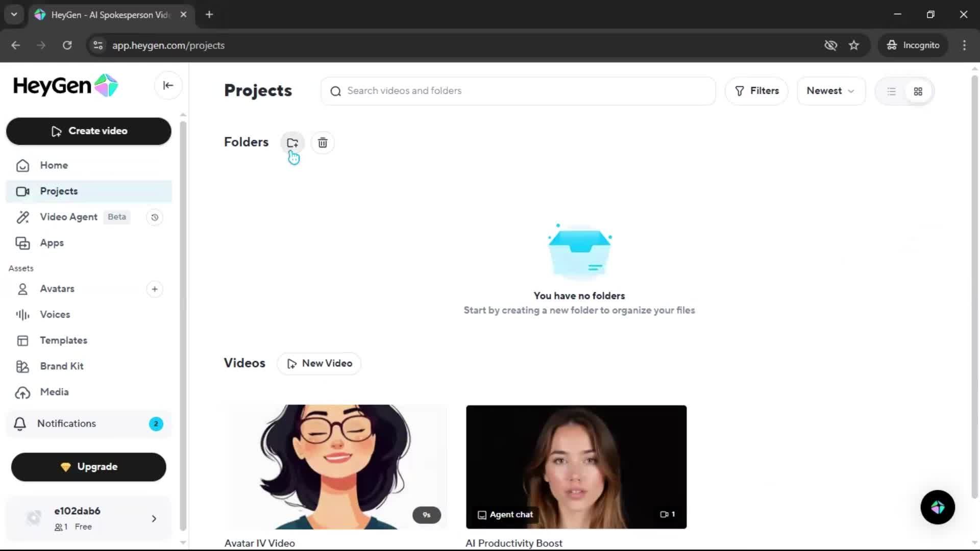The image size is (980, 551).
Task: Open the Media library
Action: (55, 392)
